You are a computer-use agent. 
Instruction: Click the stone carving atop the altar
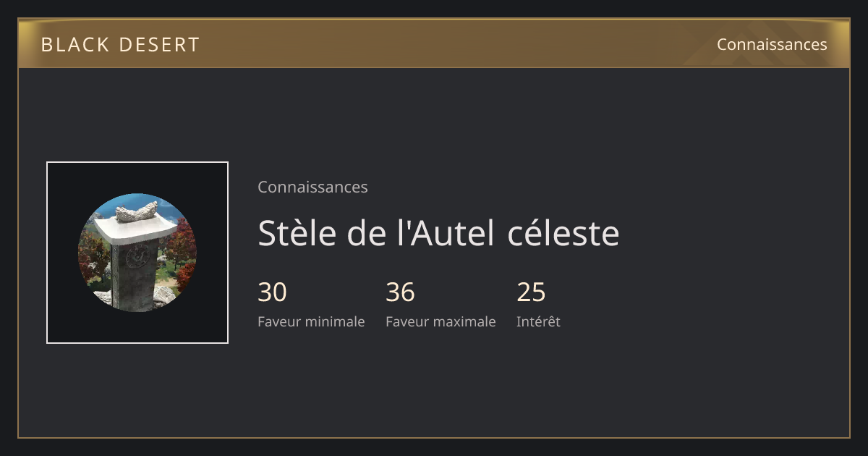[137, 212]
